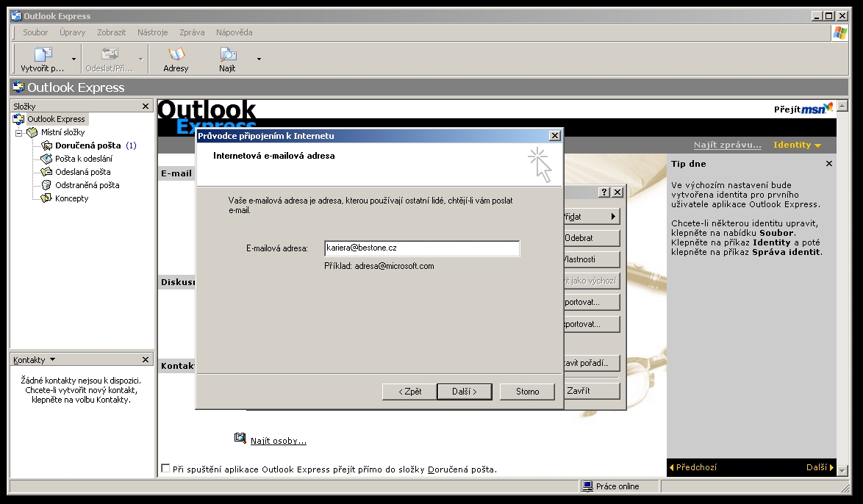Click the MSN butterfly logo

point(828,107)
